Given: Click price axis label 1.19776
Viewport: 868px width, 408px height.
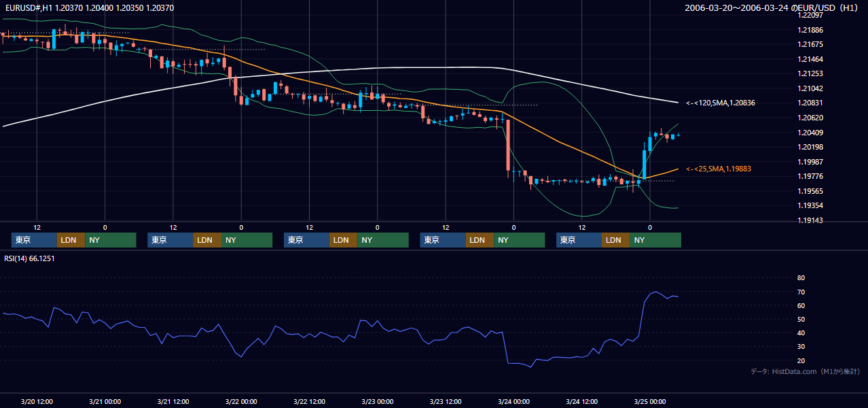Looking at the screenshot, I should click(x=810, y=176).
